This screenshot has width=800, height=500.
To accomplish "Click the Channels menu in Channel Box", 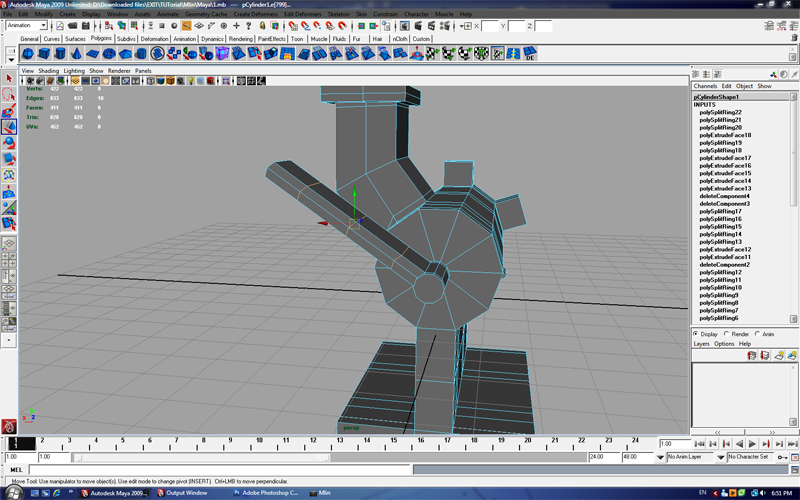I will click(x=705, y=86).
